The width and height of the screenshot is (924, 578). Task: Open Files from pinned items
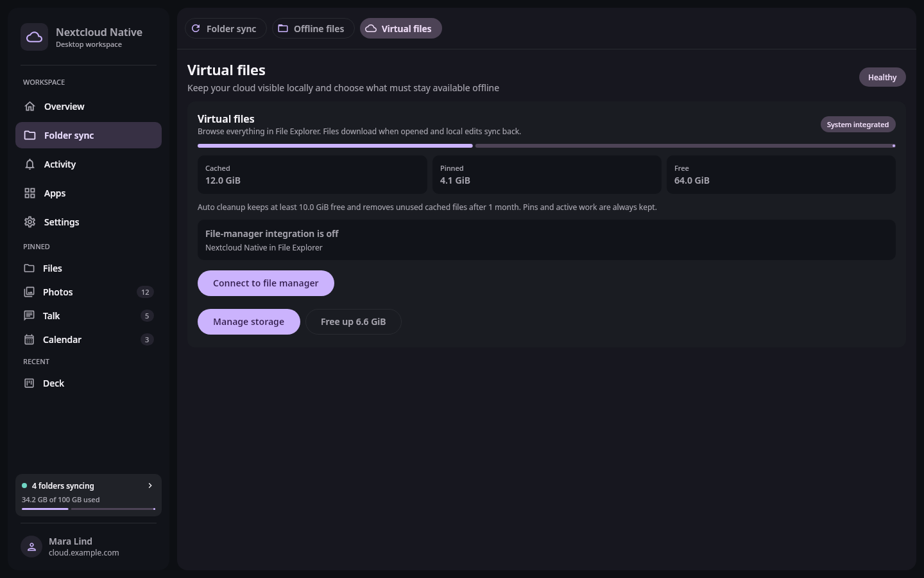[x=89, y=268]
